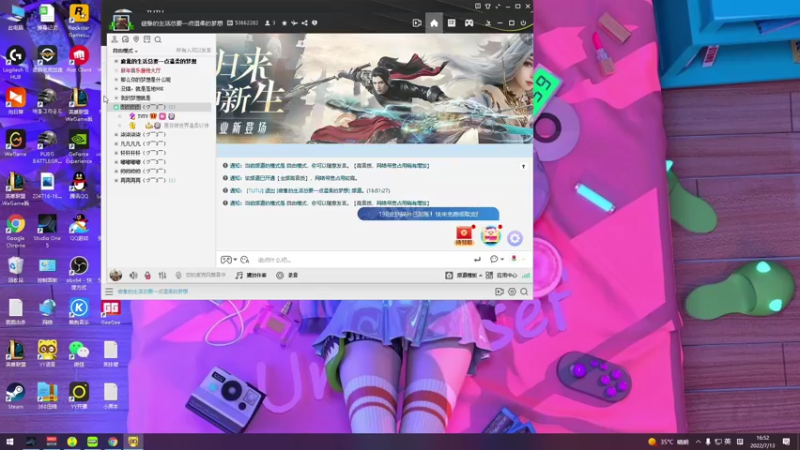Open the 自由模式 speaking mode dropdown
The image size is (800, 450).
tap(125, 51)
